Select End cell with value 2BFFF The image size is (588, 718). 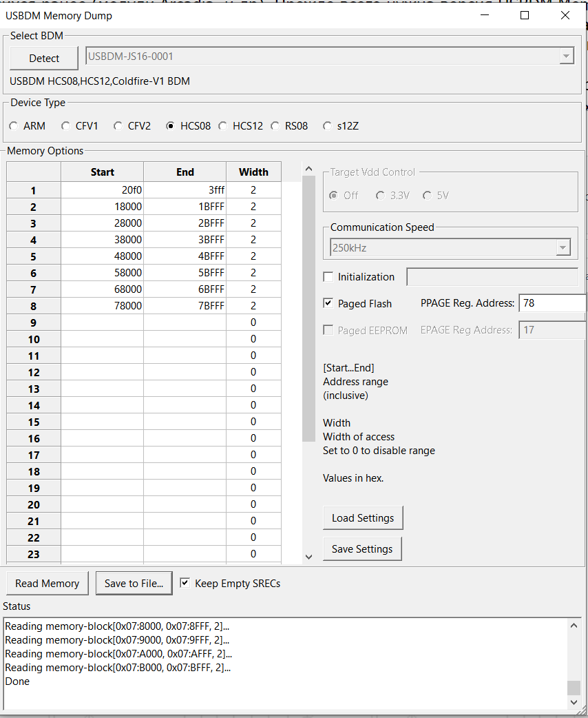click(185, 223)
